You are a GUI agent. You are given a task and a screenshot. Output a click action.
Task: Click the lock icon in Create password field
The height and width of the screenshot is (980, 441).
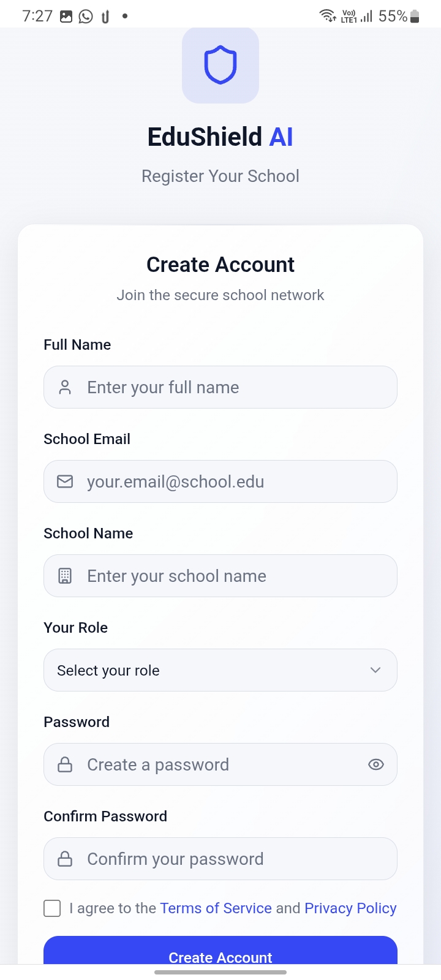(65, 764)
